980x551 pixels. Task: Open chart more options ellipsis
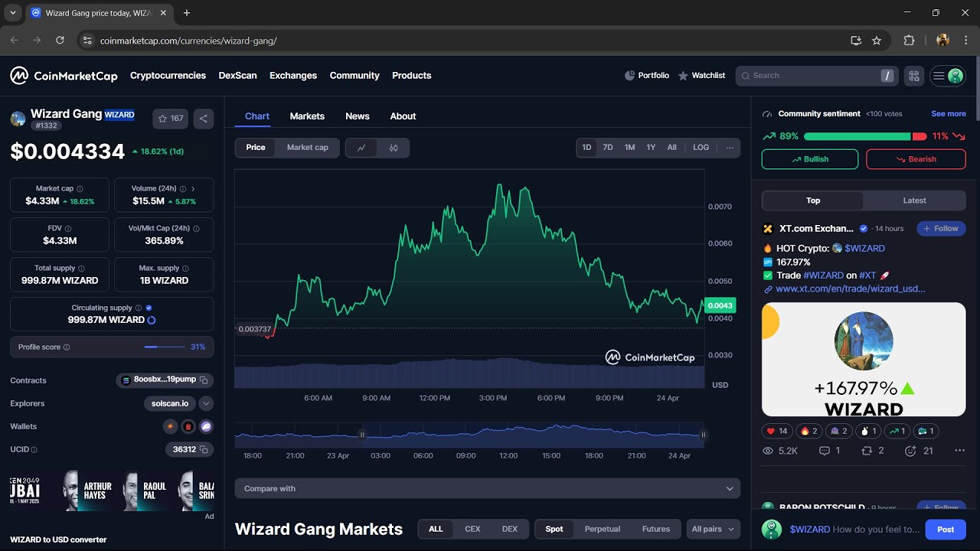(x=730, y=148)
